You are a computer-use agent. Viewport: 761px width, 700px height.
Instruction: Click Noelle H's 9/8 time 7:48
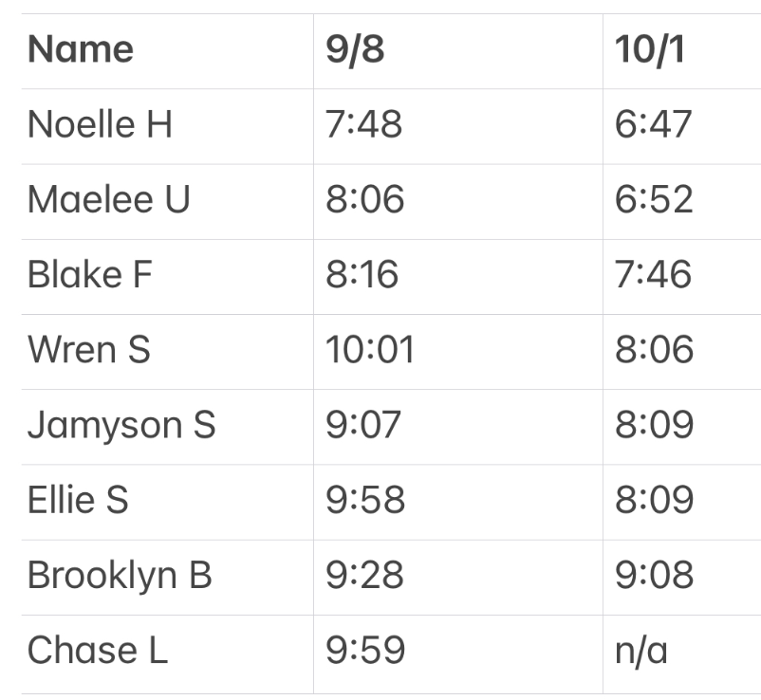pos(363,124)
